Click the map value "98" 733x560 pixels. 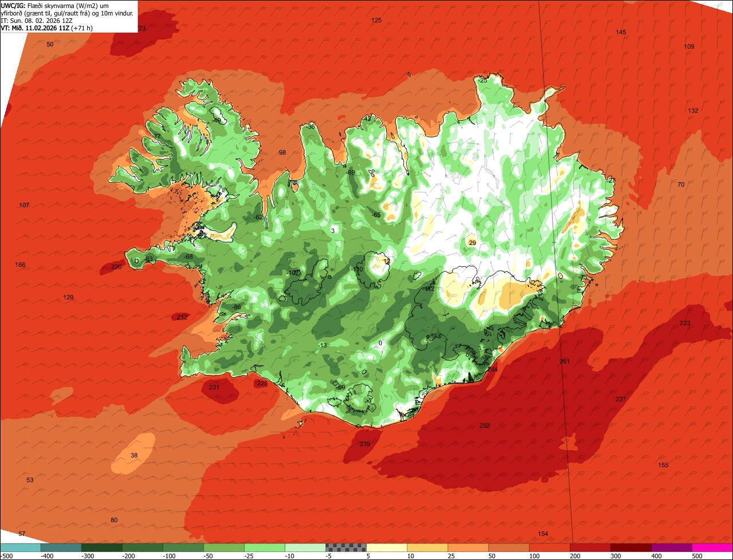point(282,152)
